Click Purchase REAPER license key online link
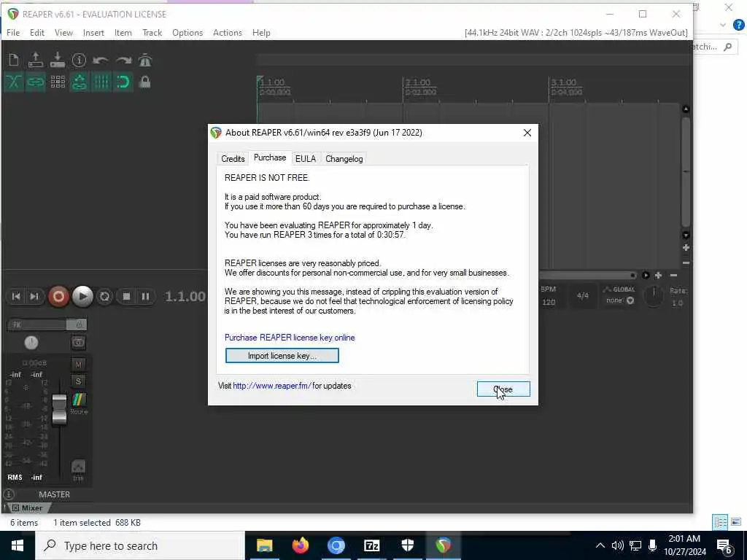Image resolution: width=747 pixels, height=560 pixels. click(290, 338)
